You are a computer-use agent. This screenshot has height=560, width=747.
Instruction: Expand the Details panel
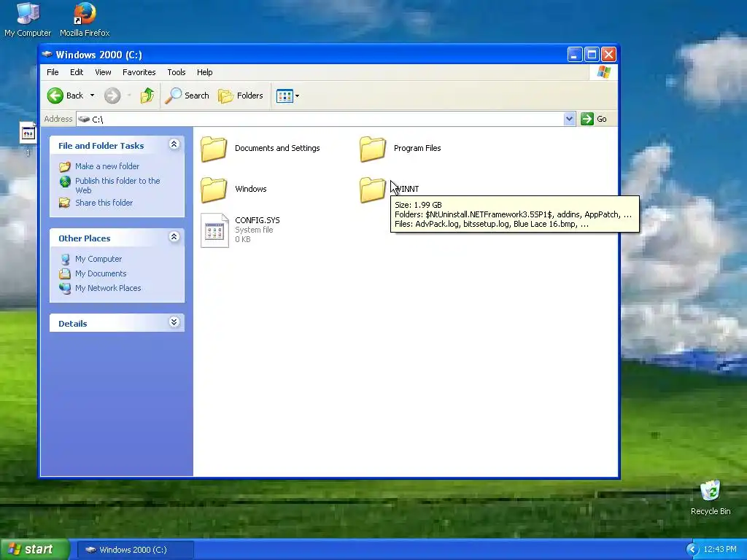coord(174,322)
